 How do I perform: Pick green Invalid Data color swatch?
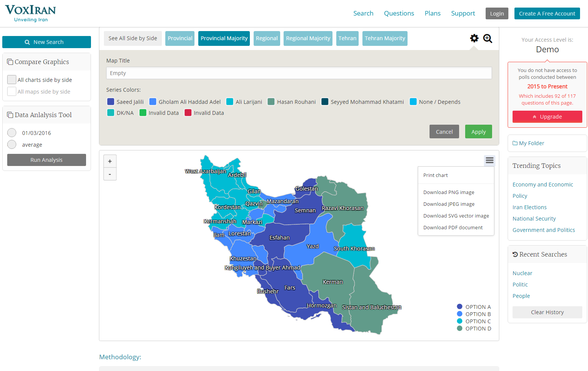tap(143, 113)
